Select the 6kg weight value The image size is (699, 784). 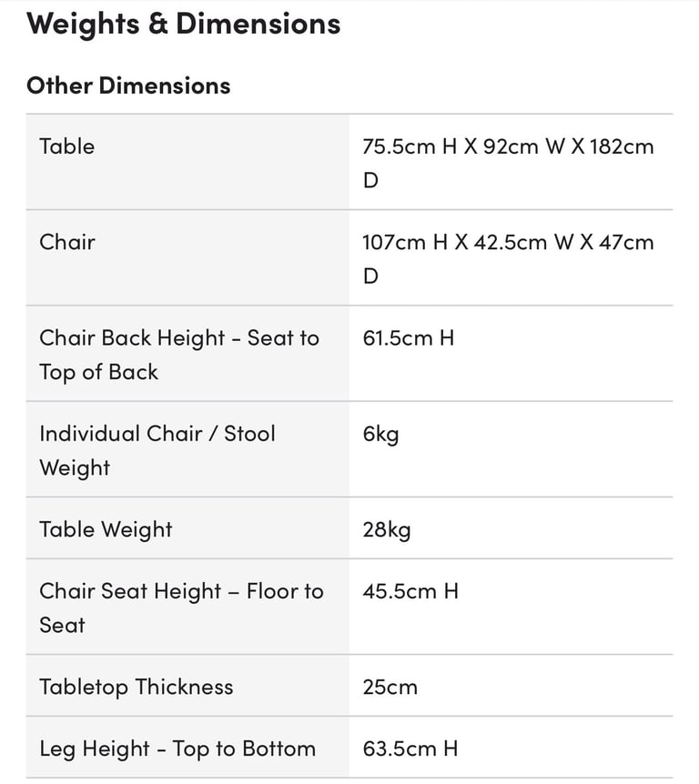pyautogui.click(x=380, y=434)
